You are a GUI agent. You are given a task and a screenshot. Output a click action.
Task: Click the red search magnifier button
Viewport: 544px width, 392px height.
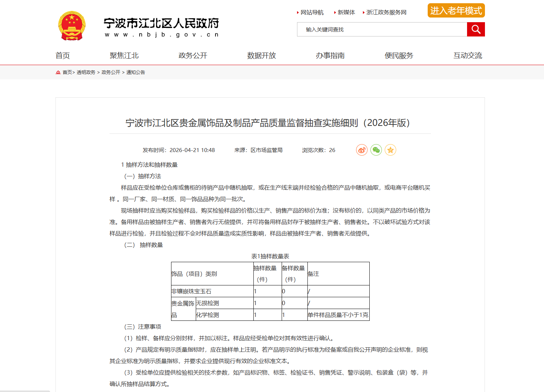476,29
